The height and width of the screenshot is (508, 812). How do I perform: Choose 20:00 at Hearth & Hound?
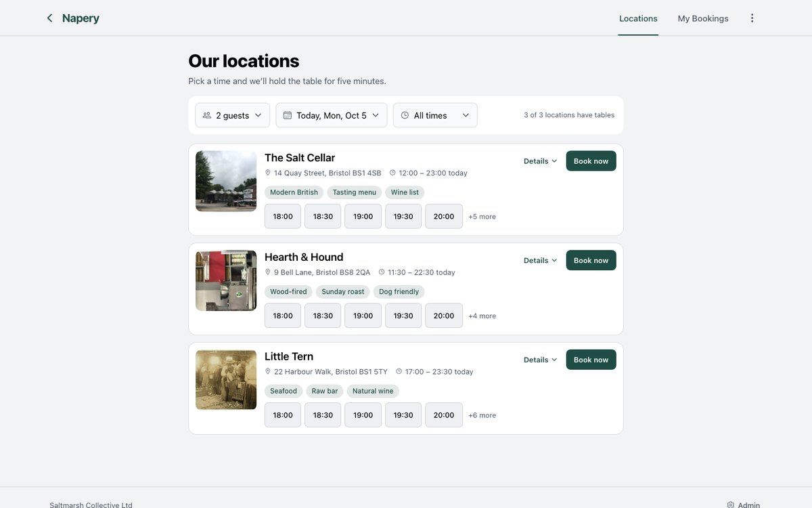coord(444,316)
